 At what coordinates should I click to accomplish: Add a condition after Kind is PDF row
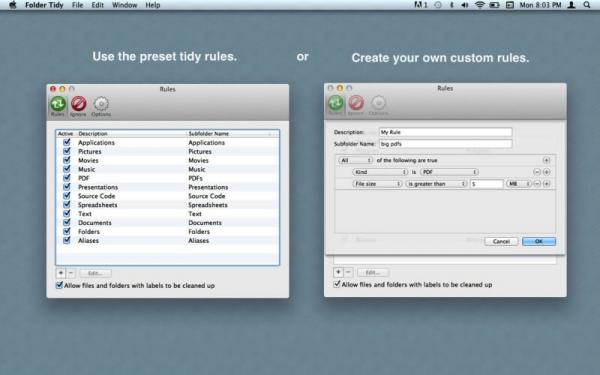tap(546, 172)
